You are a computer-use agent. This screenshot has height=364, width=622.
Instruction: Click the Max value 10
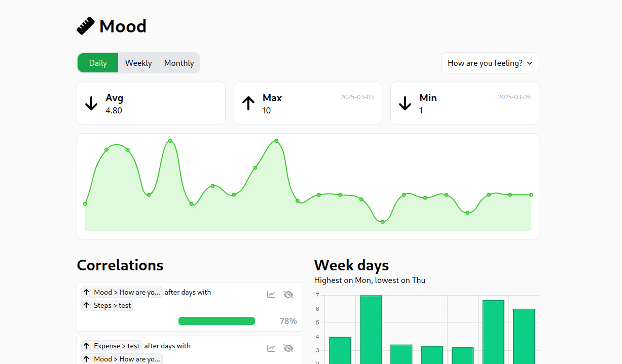[x=267, y=110]
